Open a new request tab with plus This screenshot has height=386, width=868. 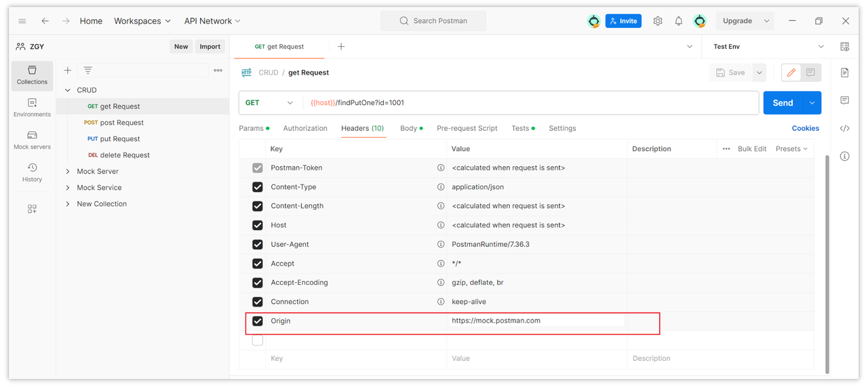[x=341, y=47]
